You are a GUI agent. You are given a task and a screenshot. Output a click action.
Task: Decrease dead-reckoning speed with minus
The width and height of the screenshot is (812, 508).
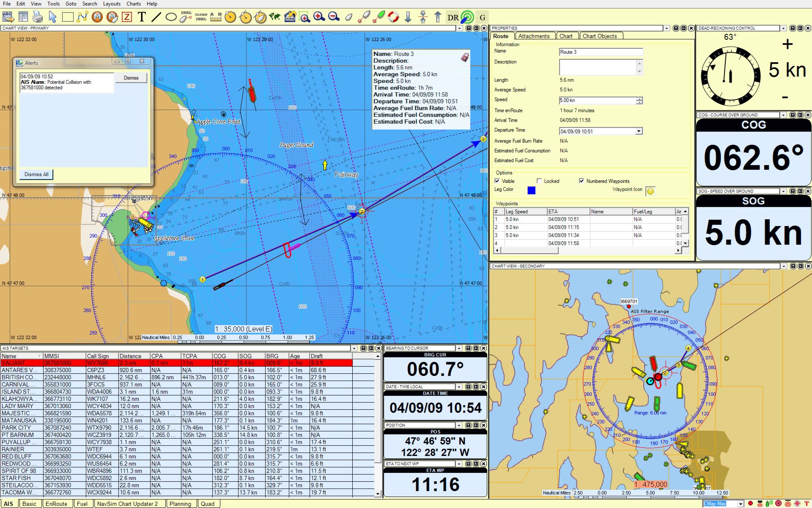coord(785,97)
